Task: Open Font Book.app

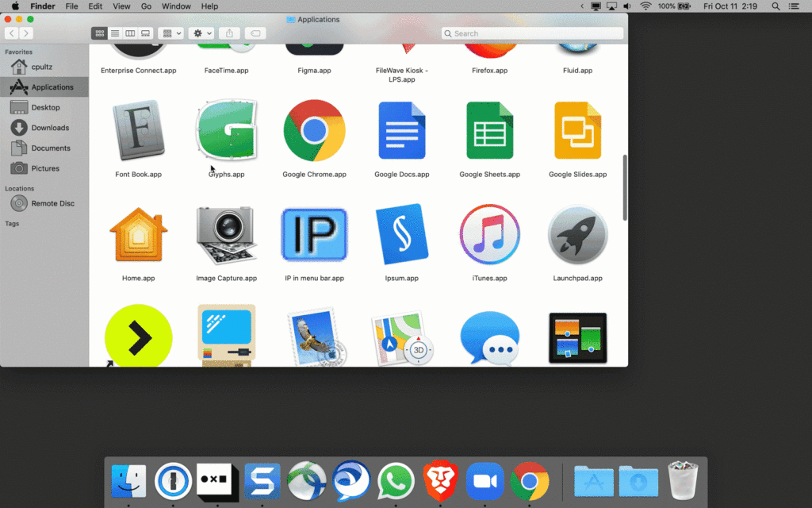Action: pyautogui.click(x=138, y=131)
